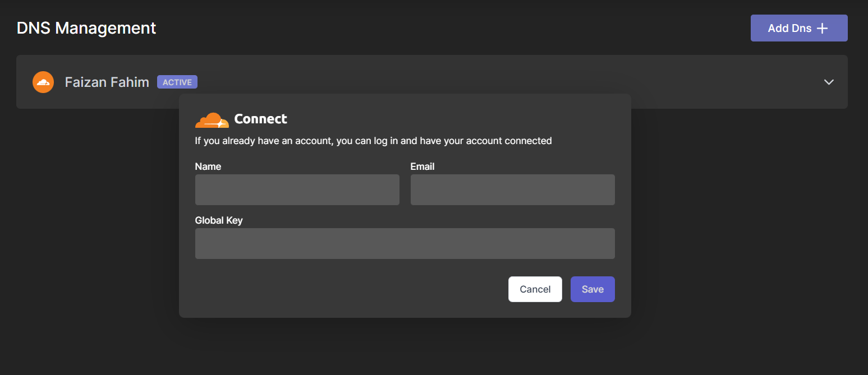Click the ACTIVE status badge
Viewport: 868px width, 375px height.
177,82
